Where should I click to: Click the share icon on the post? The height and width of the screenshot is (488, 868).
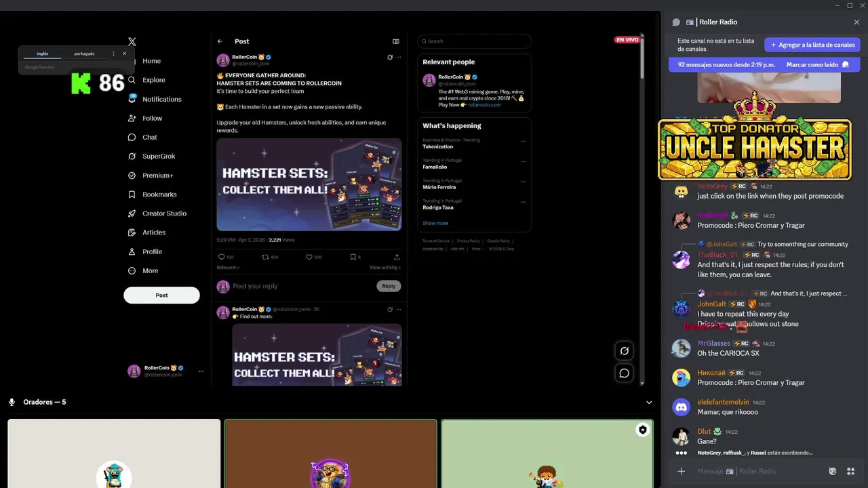click(x=397, y=258)
